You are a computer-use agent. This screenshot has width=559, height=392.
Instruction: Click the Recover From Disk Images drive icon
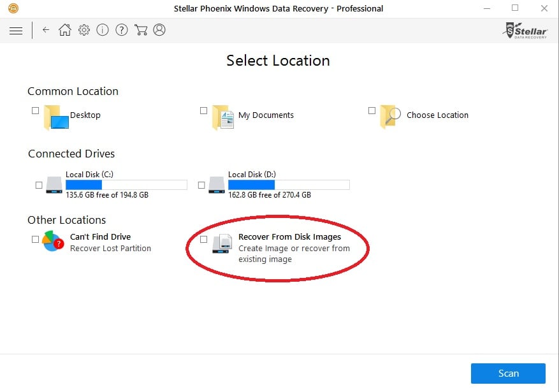click(x=222, y=243)
